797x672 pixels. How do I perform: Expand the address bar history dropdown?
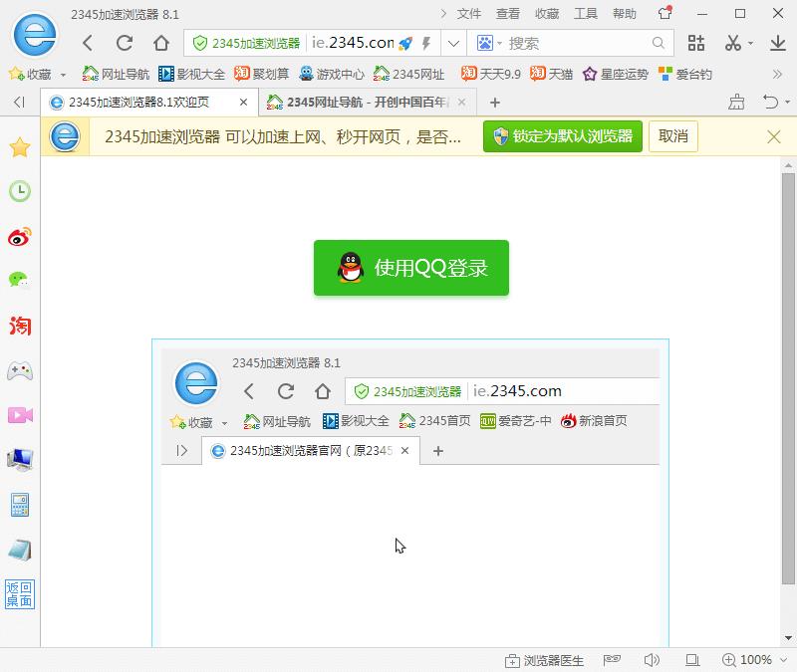(x=453, y=44)
